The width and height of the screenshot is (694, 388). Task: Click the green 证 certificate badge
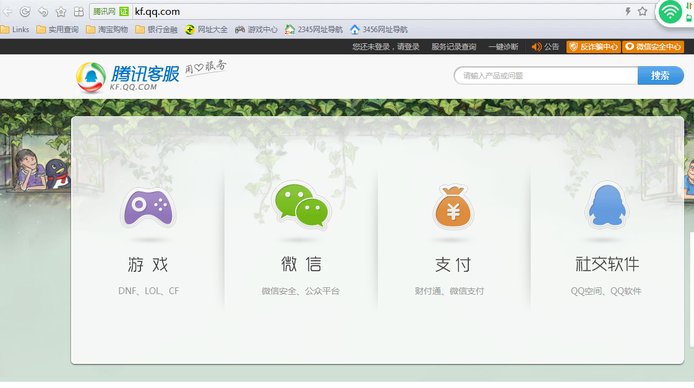click(x=124, y=12)
